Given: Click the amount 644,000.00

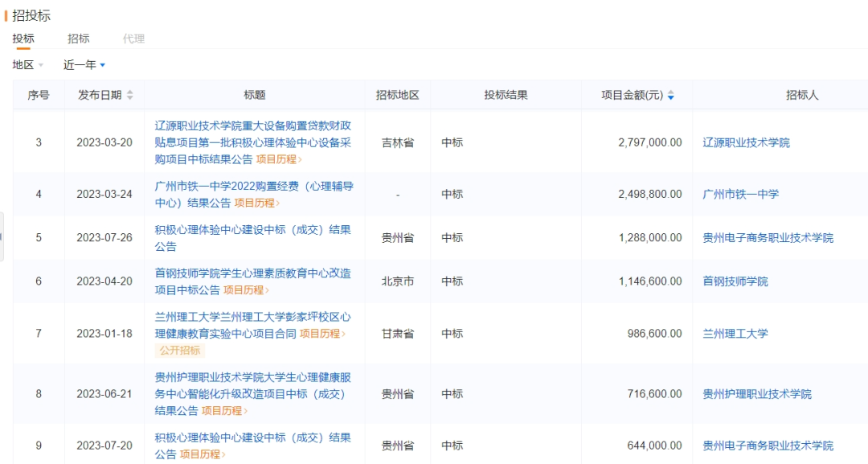Looking at the screenshot, I should 654,446.
